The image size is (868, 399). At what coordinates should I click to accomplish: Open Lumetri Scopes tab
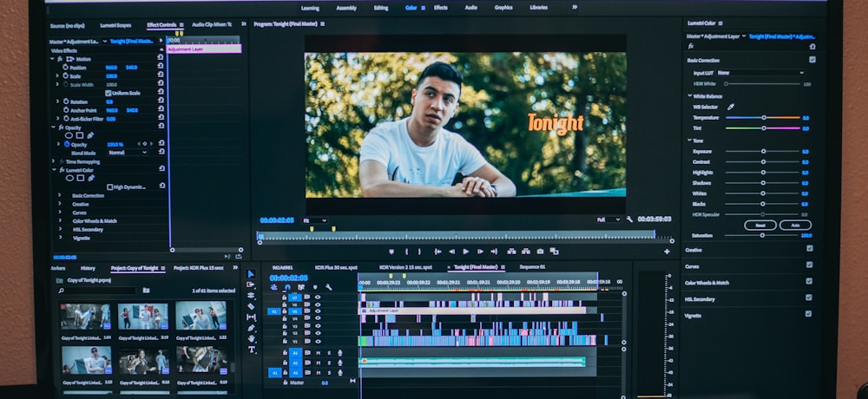tap(115, 25)
